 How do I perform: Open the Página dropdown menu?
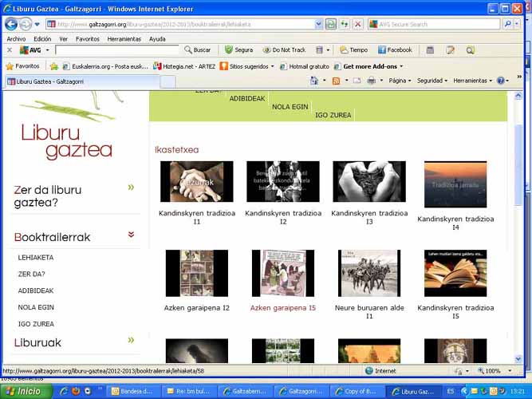pyautogui.click(x=400, y=81)
